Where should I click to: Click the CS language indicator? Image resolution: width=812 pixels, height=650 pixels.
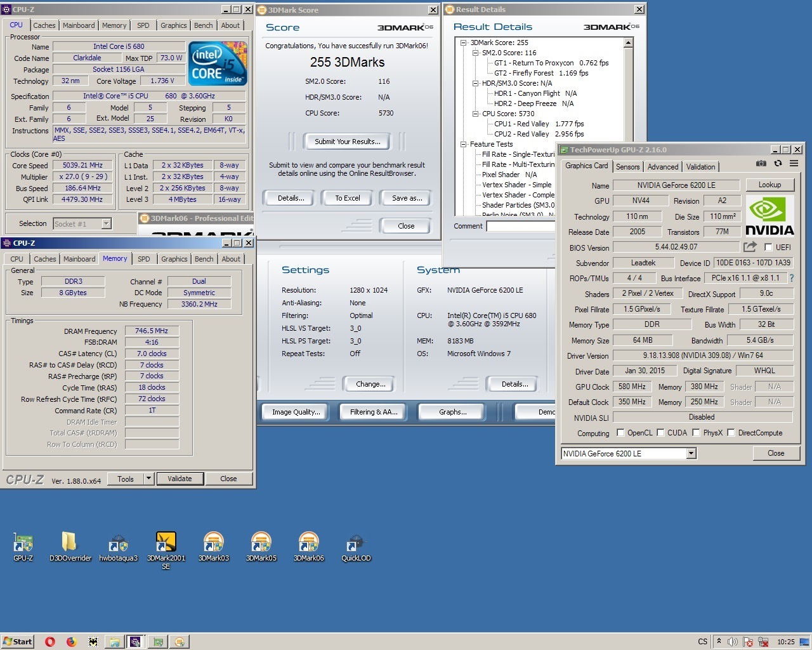[702, 642]
